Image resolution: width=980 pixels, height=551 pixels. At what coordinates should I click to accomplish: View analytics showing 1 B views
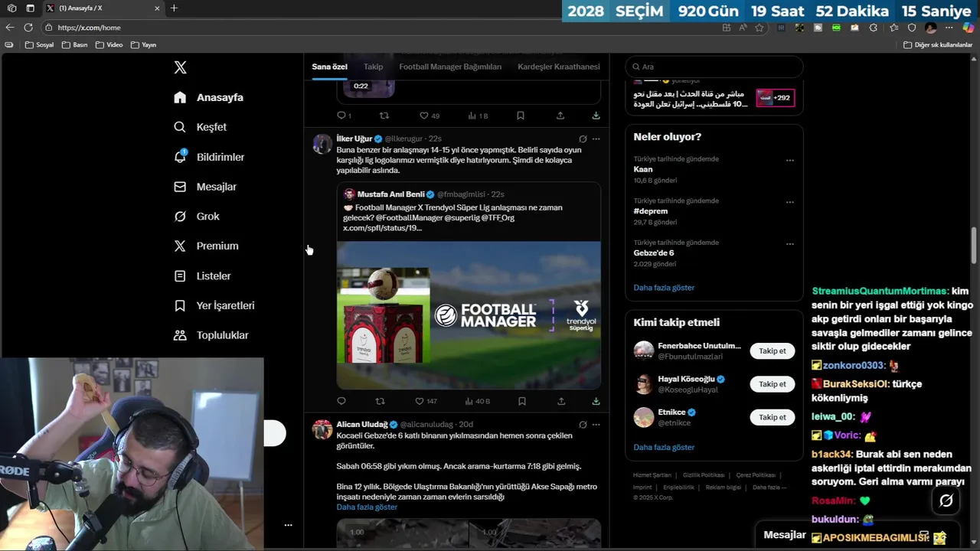(x=478, y=116)
